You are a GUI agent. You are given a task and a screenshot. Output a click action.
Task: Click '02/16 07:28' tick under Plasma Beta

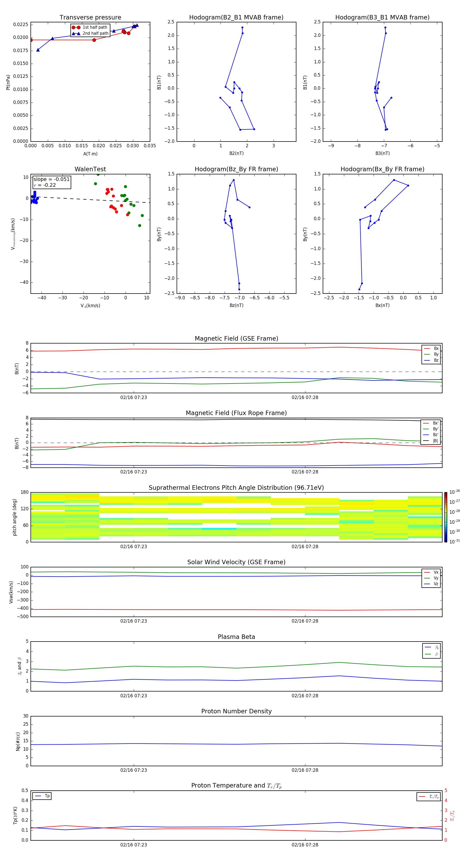tap(305, 695)
